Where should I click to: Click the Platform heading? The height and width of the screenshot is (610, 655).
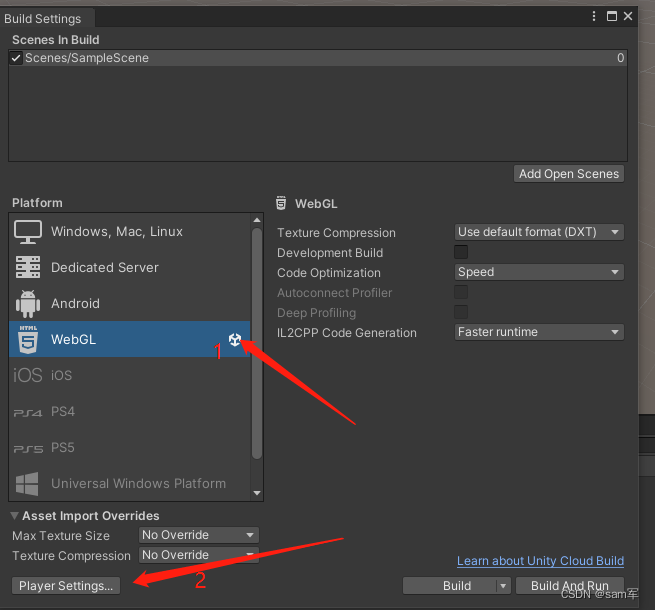pyautogui.click(x=37, y=203)
